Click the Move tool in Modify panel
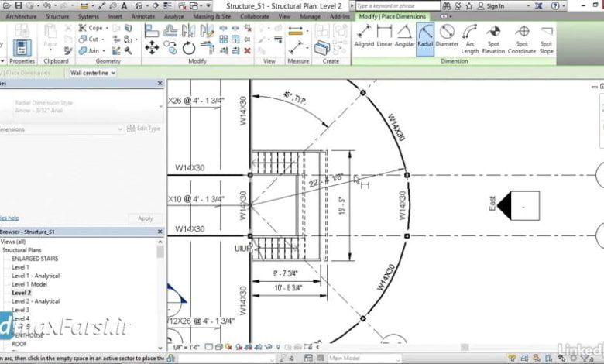This screenshot has width=604, height=364. click(x=152, y=48)
